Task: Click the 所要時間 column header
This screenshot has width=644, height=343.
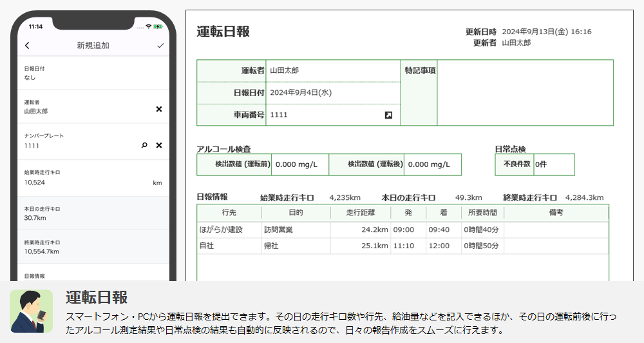Action: point(482,212)
